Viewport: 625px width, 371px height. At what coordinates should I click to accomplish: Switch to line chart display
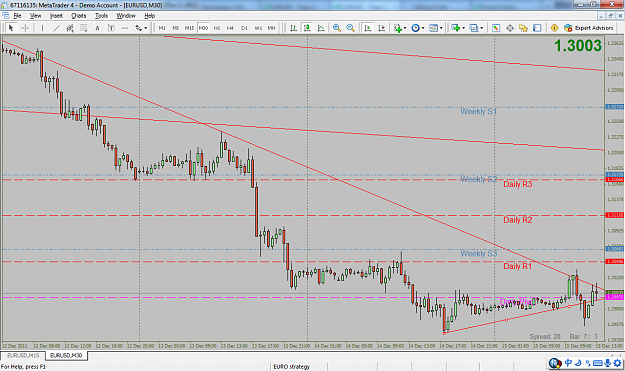click(x=321, y=28)
